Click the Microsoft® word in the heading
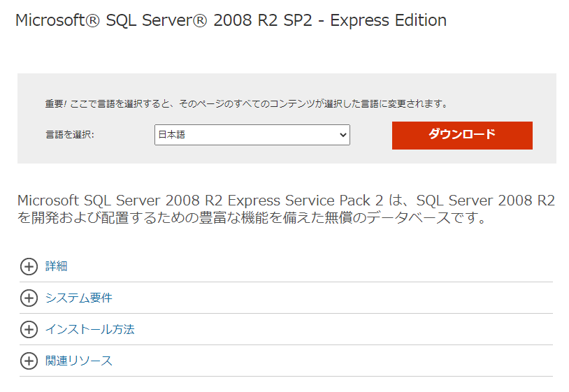The height and width of the screenshot is (392, 569). (x=58, y=20)
